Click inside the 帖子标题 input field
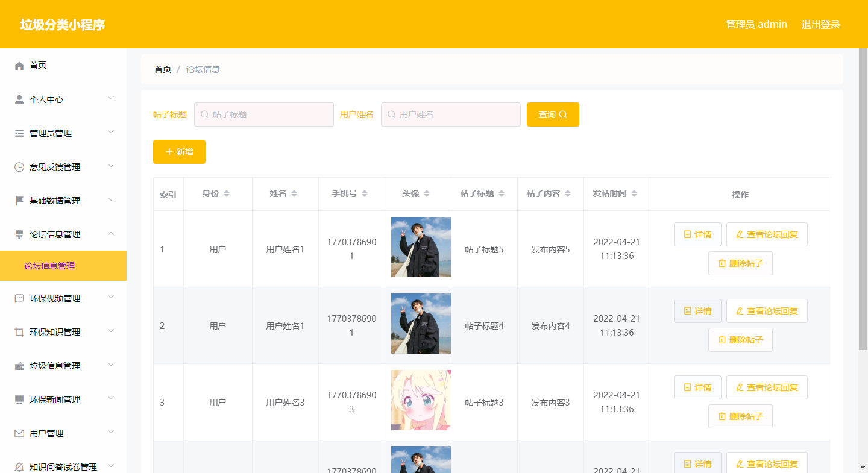Screen dimensions: 868x473 [263, 114]
